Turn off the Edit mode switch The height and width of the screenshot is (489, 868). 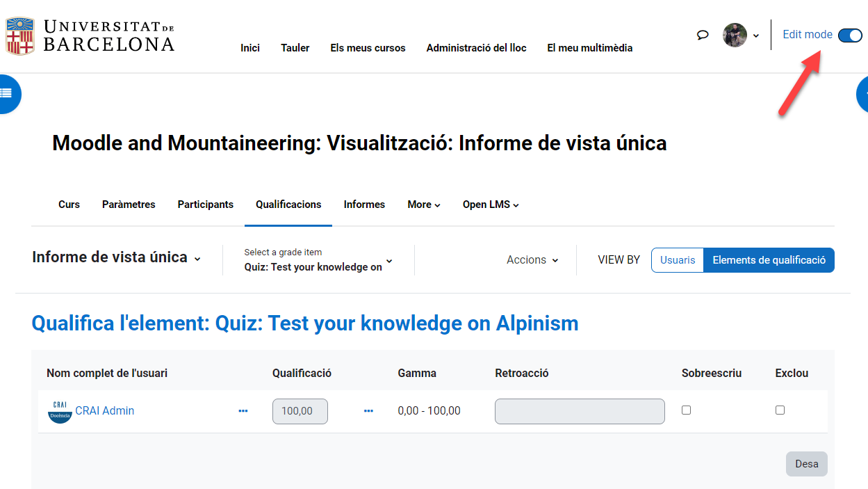click(x=850, y=35)
